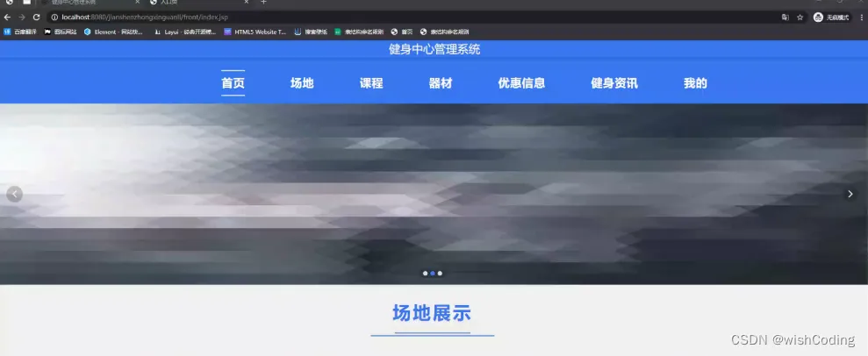Open the 百度翻译 bookmark
868x356 pixels.
pos(20,32)
